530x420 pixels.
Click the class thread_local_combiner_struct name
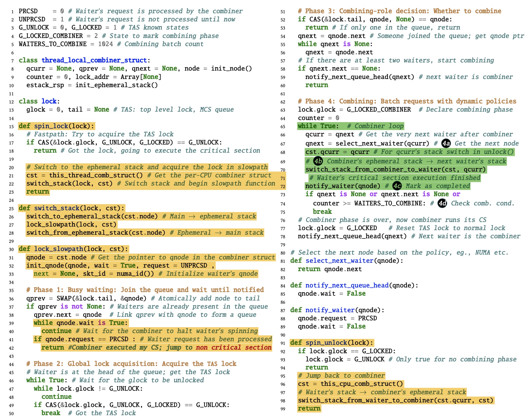(94, 60)
